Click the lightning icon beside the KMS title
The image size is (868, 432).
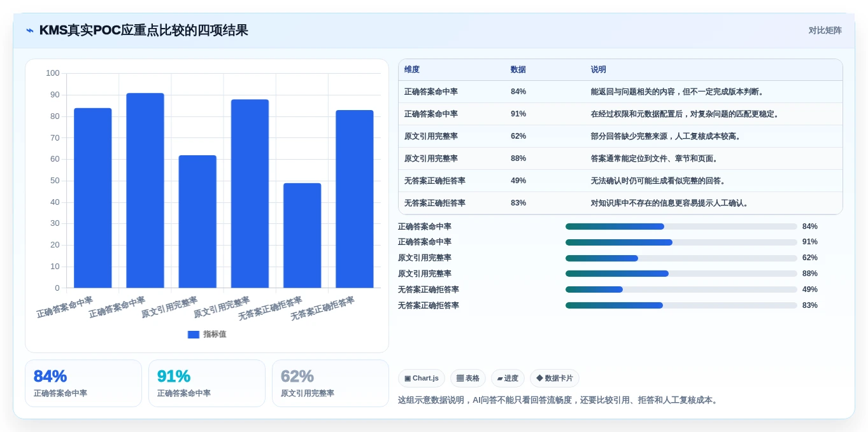pyautogui.click(x=30, y=31)
